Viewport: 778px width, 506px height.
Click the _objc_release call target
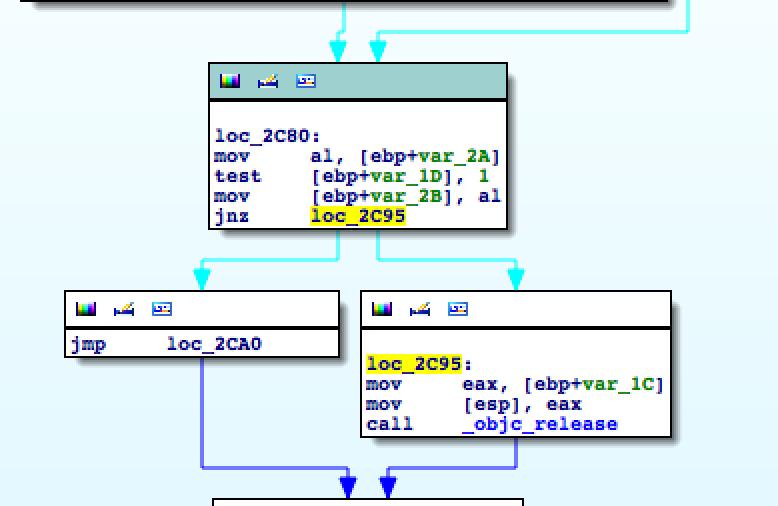coord(540,424)
